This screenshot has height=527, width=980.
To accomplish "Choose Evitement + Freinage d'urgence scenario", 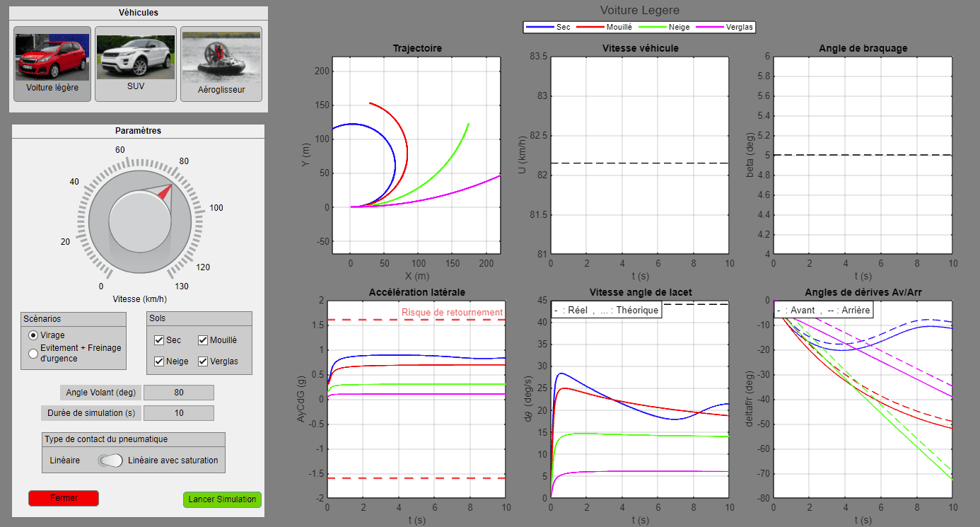I will [33, 353].
